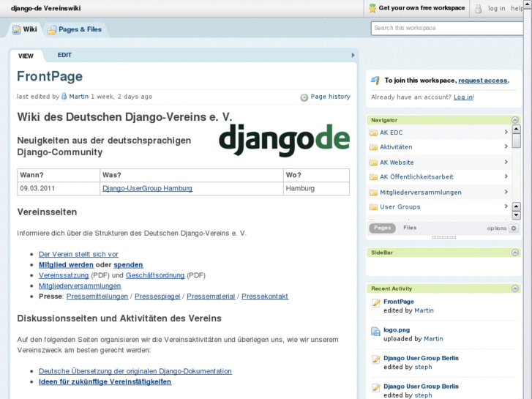Expand the Aktivitäten folder arrow
The height and width of the screenshot is (399, 532).
[506, 146]
